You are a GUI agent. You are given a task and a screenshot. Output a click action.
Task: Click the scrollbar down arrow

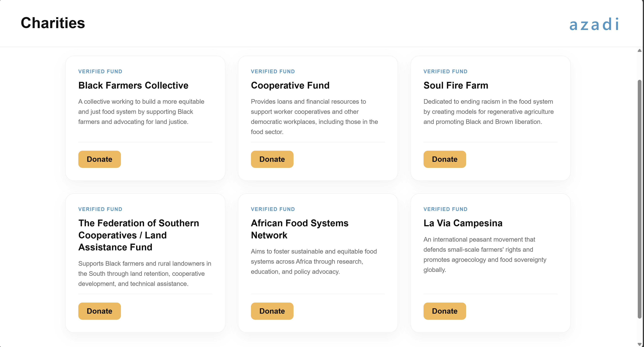pos(639,344)
